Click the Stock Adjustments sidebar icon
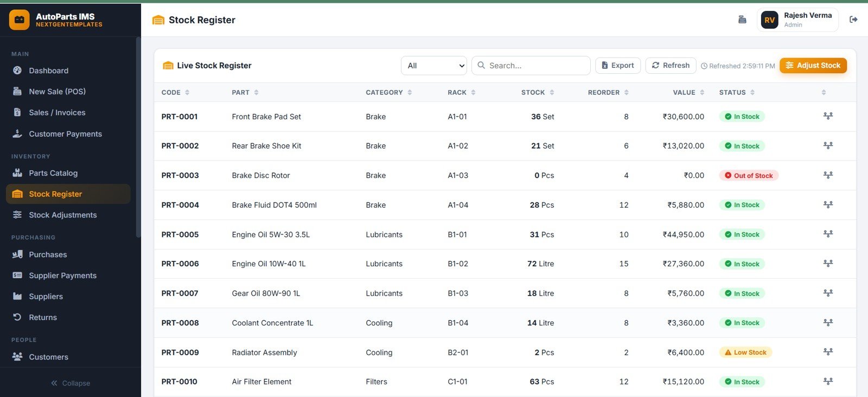Viewport: 868px width, 397px height. point(17,215)
